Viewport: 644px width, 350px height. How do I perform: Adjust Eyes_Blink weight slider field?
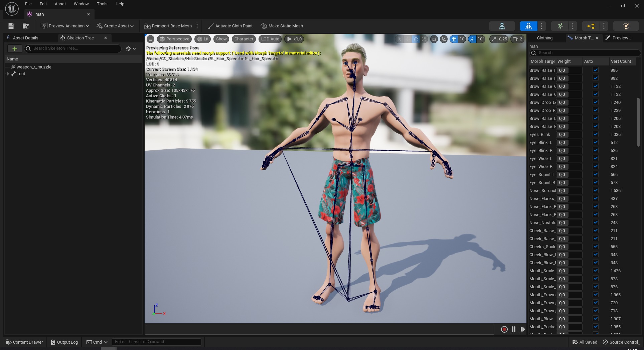pos(569,135)
